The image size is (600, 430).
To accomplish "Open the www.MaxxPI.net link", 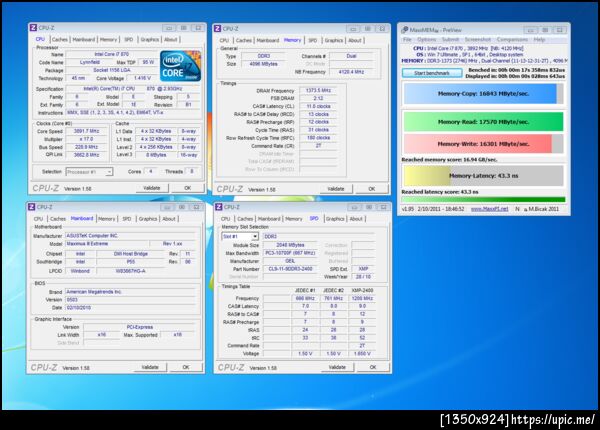I will [x=489, y=209].
